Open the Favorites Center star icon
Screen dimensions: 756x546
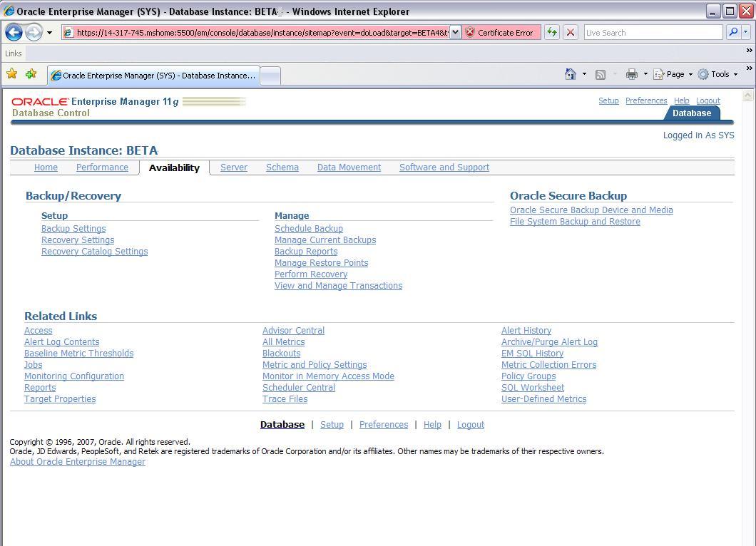point(12,74)
